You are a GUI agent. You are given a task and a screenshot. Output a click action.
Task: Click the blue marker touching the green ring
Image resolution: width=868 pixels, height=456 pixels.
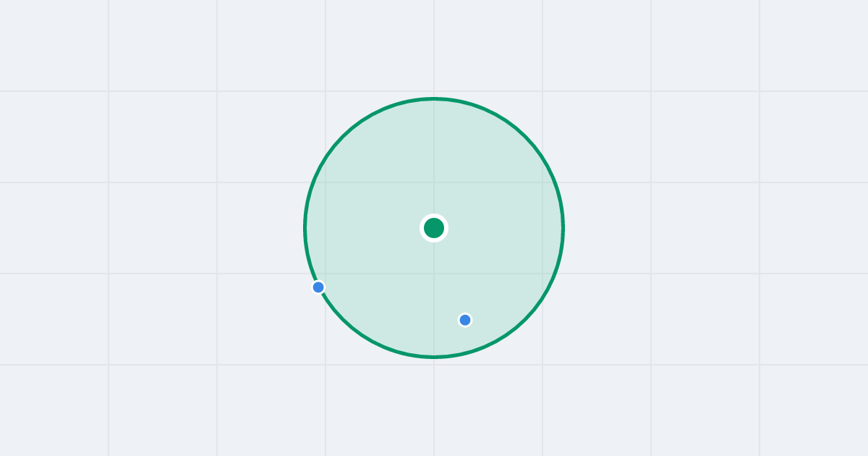[x=318, y=287]
